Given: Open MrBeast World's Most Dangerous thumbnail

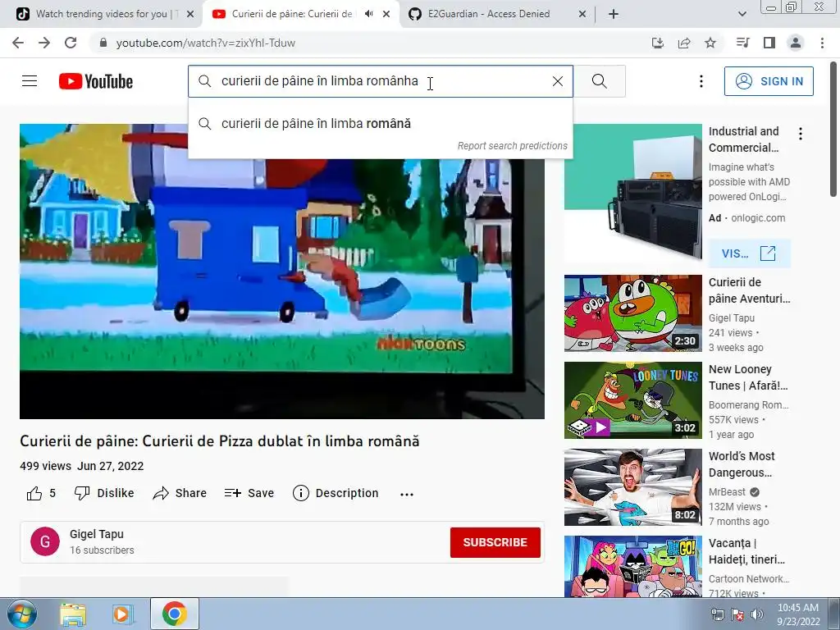Looking at the screenshot, I should pyautogui.click(x=632, y=487).
